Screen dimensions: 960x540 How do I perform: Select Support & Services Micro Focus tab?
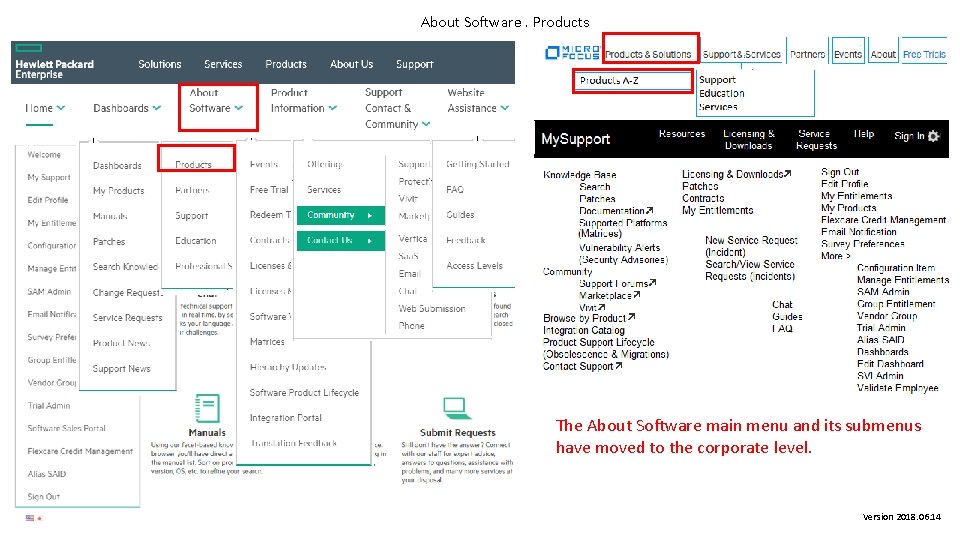(x=741, y=54)
